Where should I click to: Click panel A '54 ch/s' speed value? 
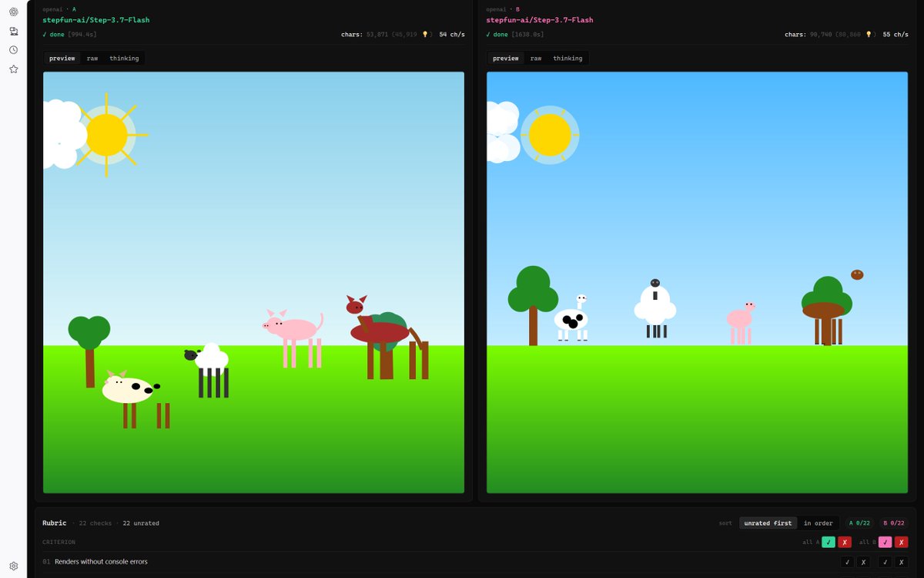[x=452, y=35]
